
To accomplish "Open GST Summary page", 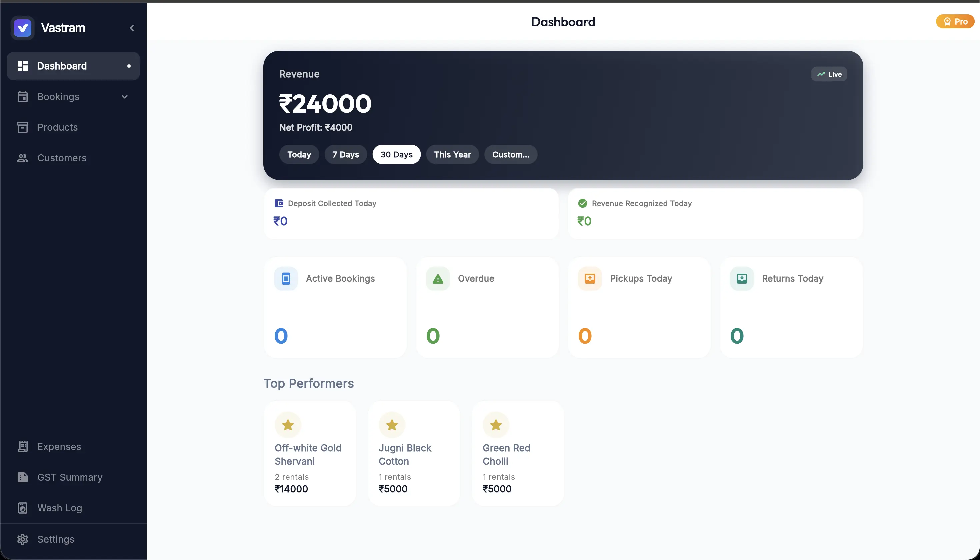I will (x=73, y=477).
